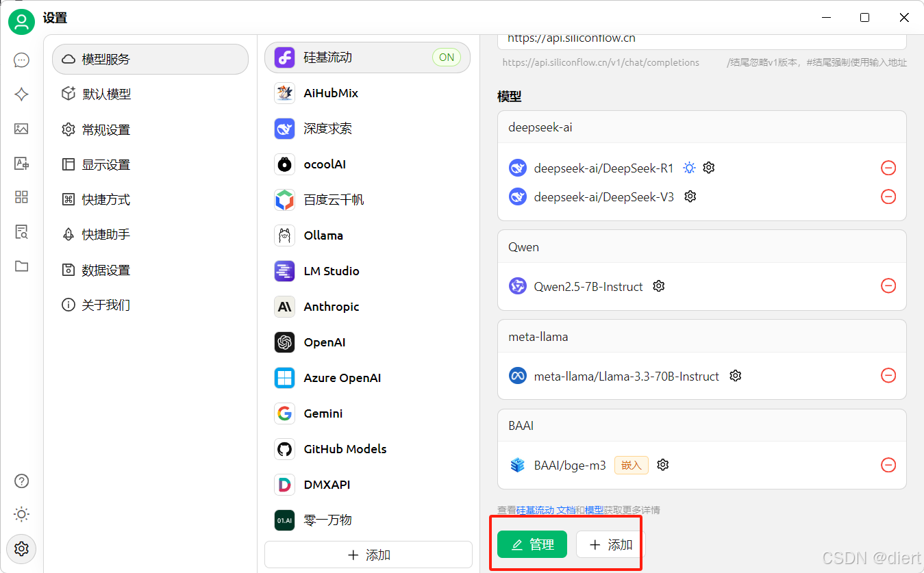Select the 深度求索 provider

pos(368,129)
